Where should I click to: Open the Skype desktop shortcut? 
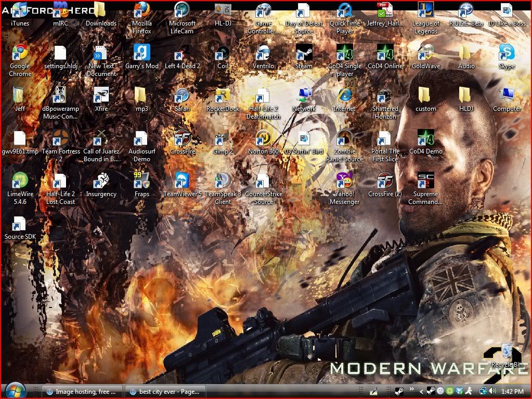click(507, 53)
